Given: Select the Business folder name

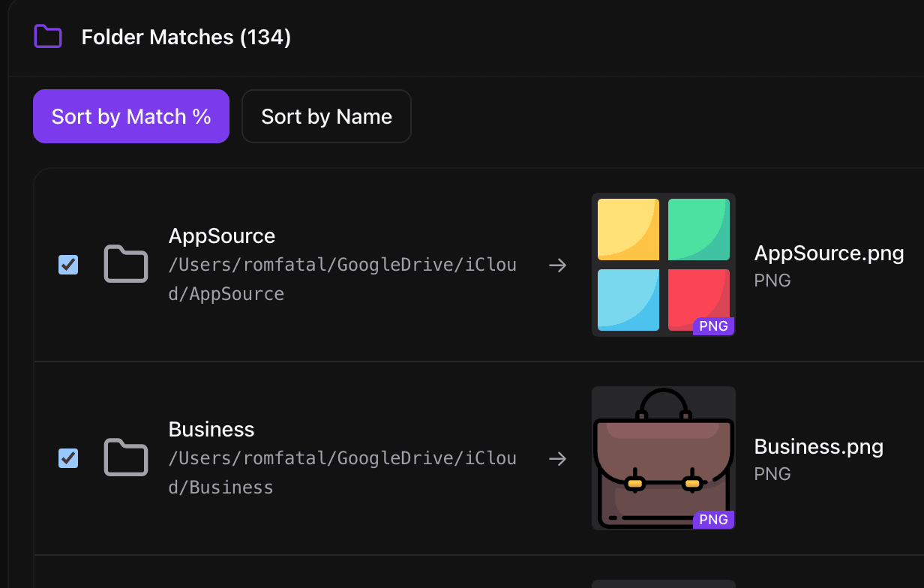Looking at the screenshot, I should tap(211, 430).
